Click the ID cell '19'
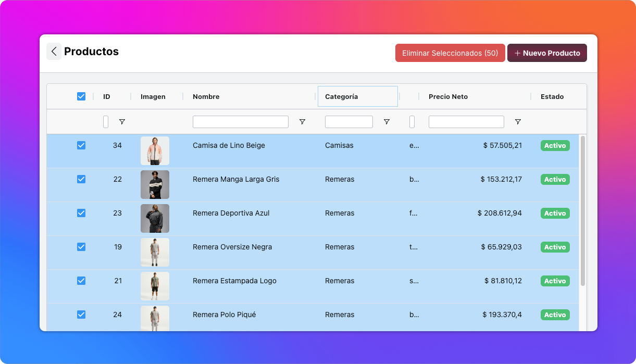This screenshot has width=636, height=364. [x=118, y=247]
